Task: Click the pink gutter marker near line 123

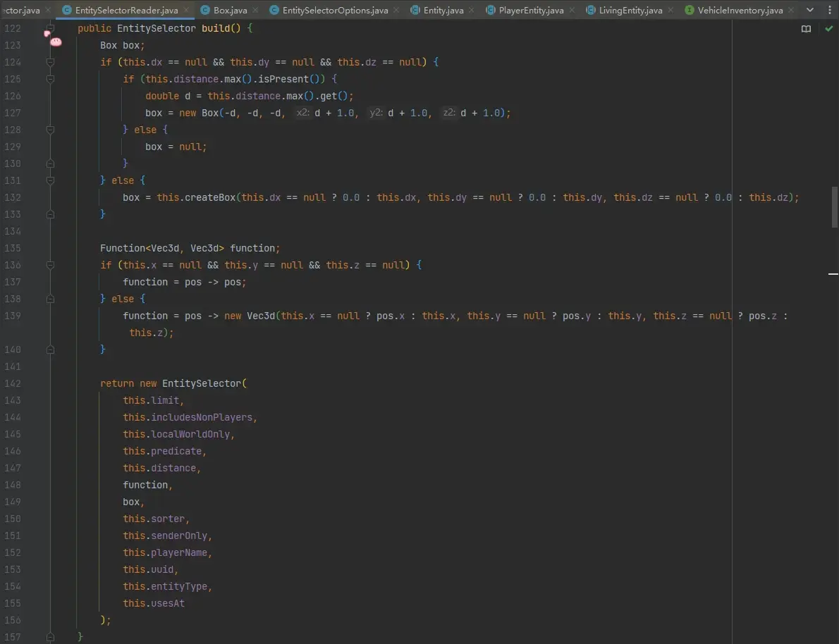Action: coord(56,42)
